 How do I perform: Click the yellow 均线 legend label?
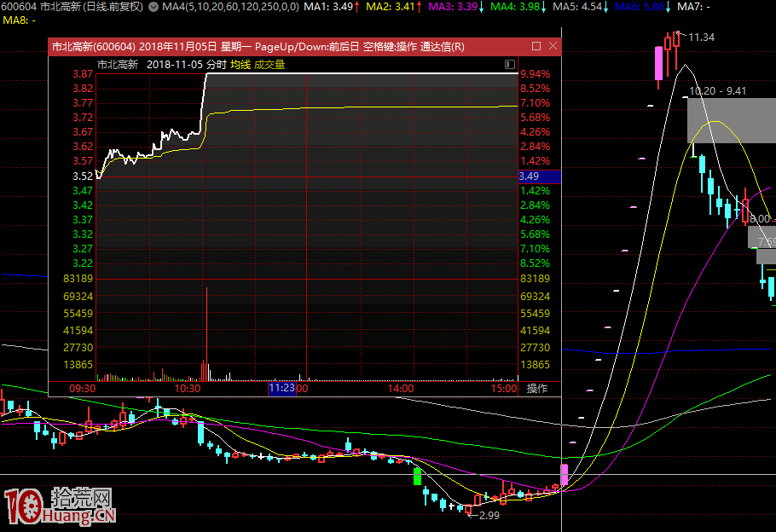coord(240,64)
